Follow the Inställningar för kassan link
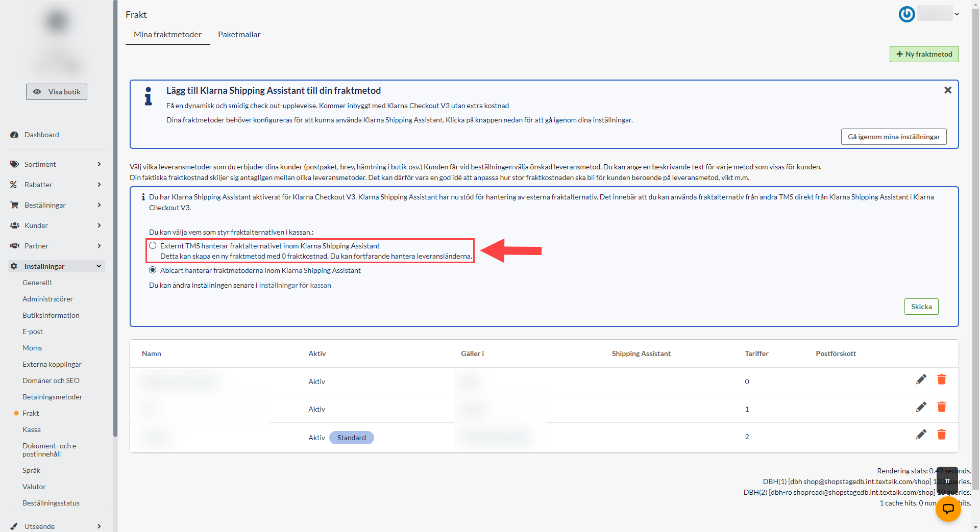Screen dimensions: 980x532 tap(295, 285)
